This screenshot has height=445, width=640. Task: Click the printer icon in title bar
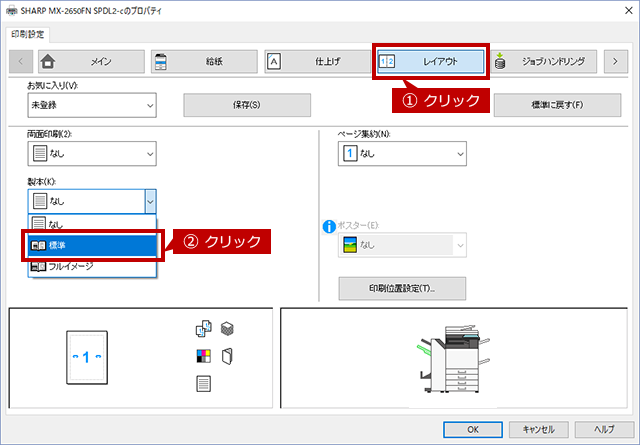(x=12, y=11)
